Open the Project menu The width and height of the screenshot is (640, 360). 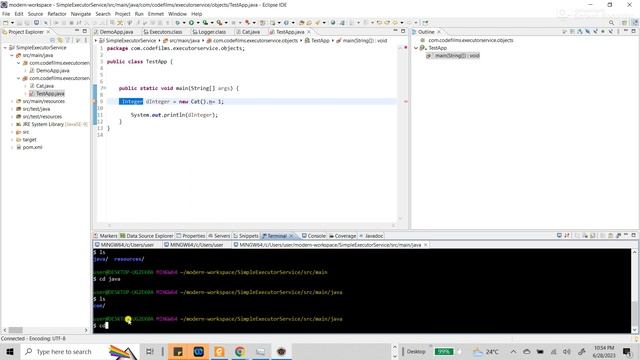point(122,14)
